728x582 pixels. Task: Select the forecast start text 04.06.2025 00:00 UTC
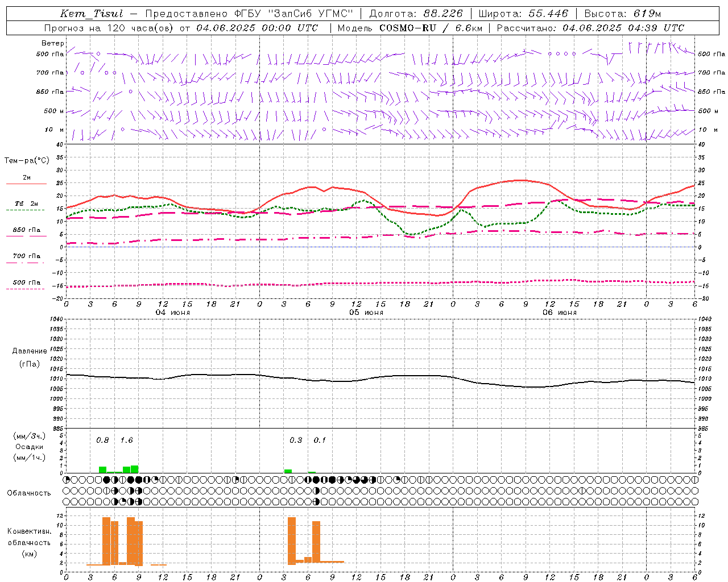pyautogui.click(x=257, y=28)
